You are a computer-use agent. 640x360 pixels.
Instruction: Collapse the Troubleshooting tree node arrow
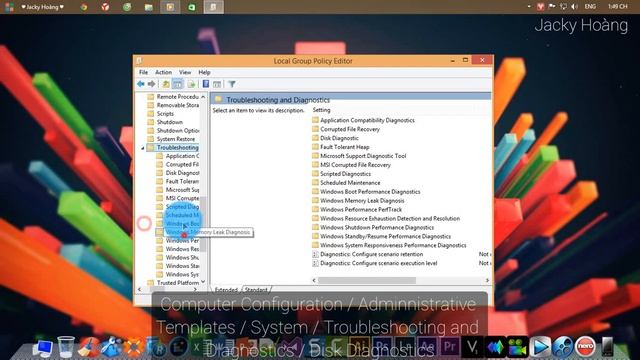142,148
